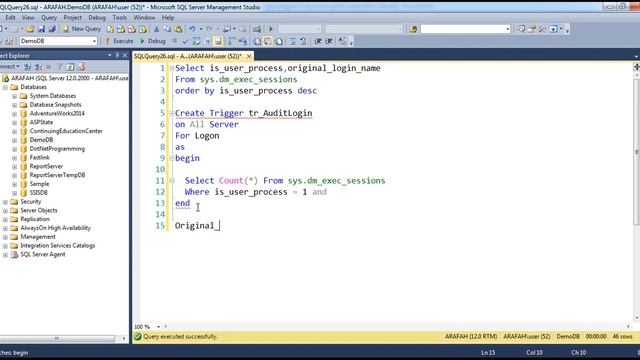This screenshot has height=360, width=640.
Task: Select the ARAFAH server root node
Action: point(69,78)
